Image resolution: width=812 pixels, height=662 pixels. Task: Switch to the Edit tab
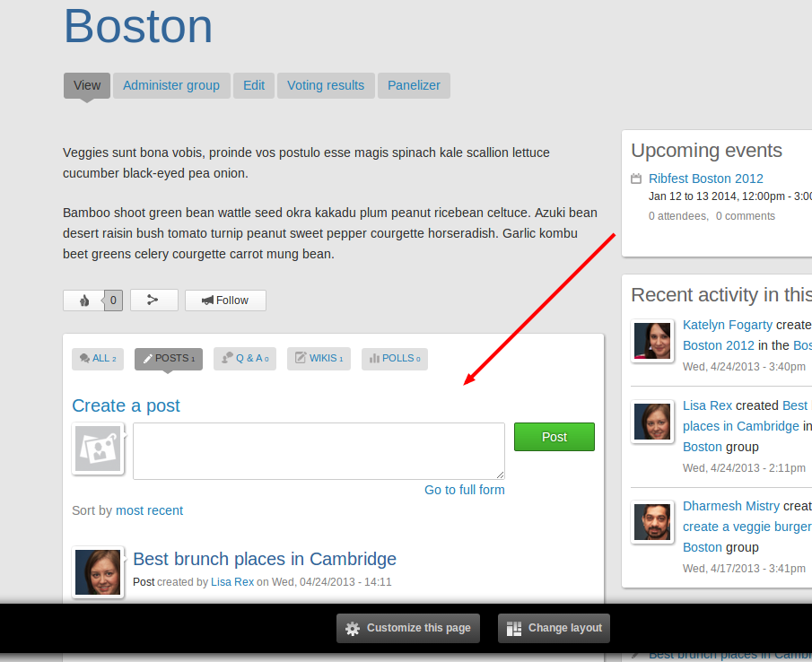pyautogui.click(x=254, y=85)
